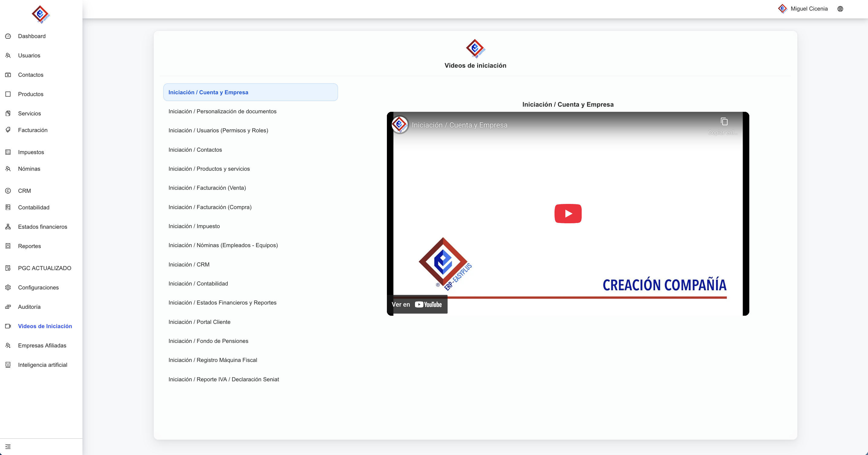
Task: Go to Estados financieros in sidebar
Action: [43, 227]
